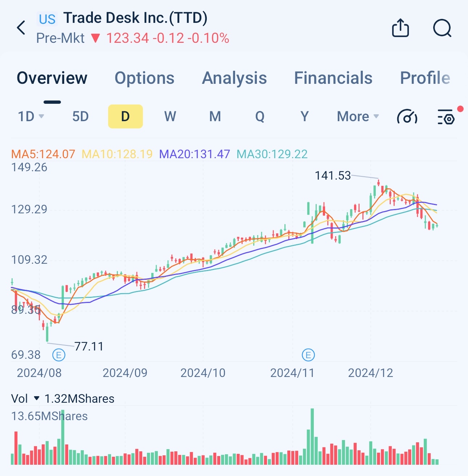Screen dimensions: 468x476
Task: Tap the August earnings E marker
Action: 59,354
